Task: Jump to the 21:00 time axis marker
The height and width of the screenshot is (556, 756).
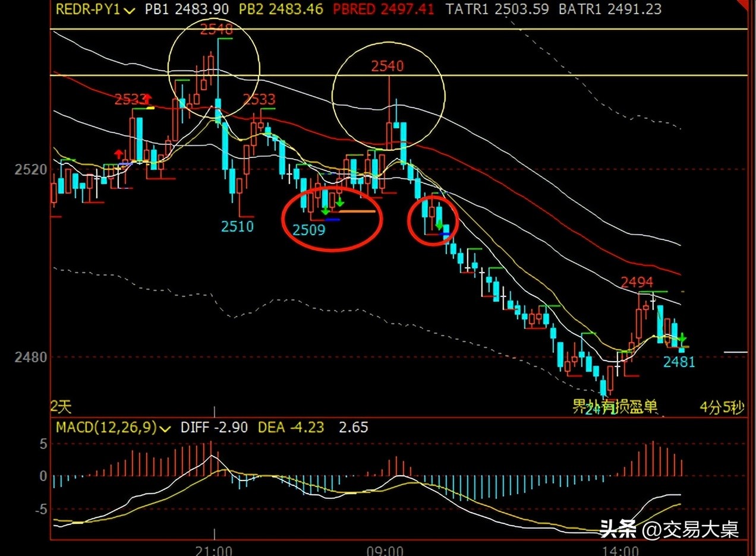Action: pyautogui.click(x=213, y=550)
